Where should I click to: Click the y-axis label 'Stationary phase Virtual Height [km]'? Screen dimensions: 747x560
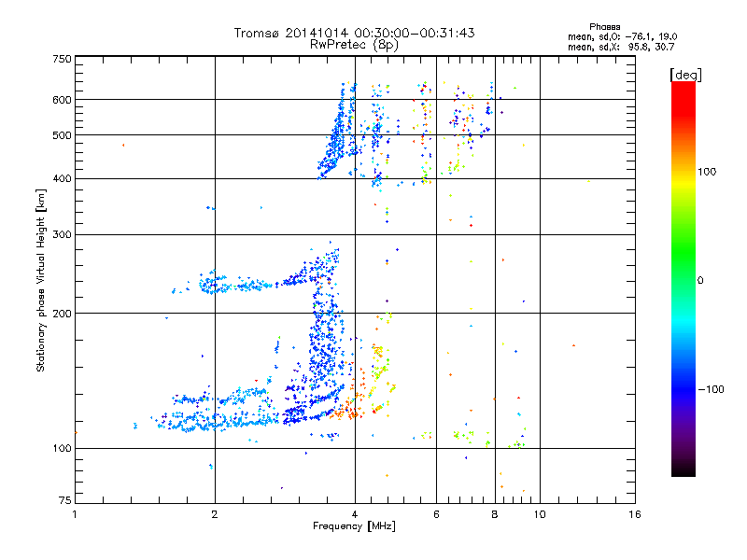coord(40,280)
